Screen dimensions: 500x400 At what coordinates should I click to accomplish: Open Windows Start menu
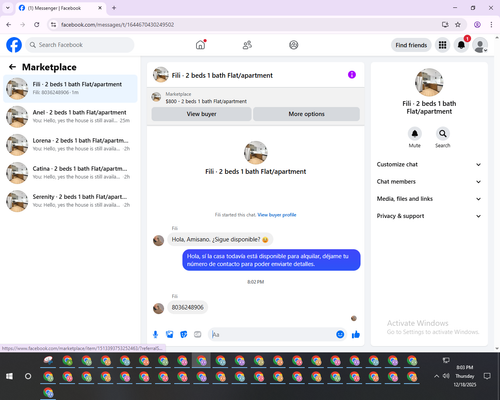[9, 376]
